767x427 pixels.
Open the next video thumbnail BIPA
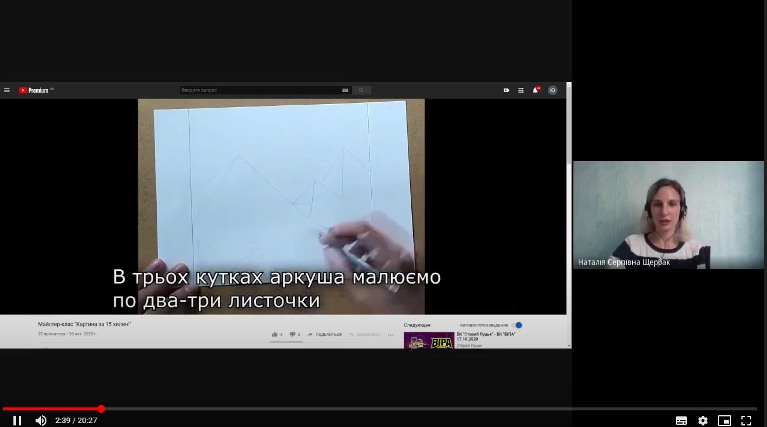pos(429,340)
